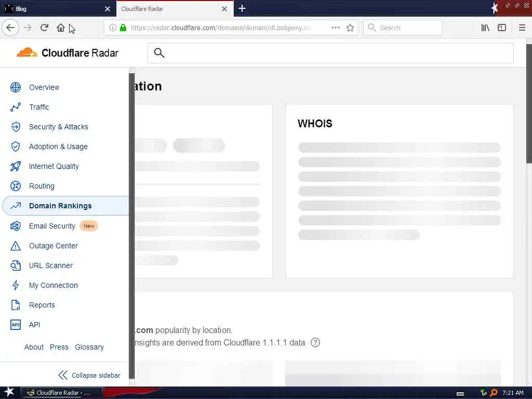Click the taskbar clock 7:21 AM
532x399 pixels.
click(x=513, y=393)
